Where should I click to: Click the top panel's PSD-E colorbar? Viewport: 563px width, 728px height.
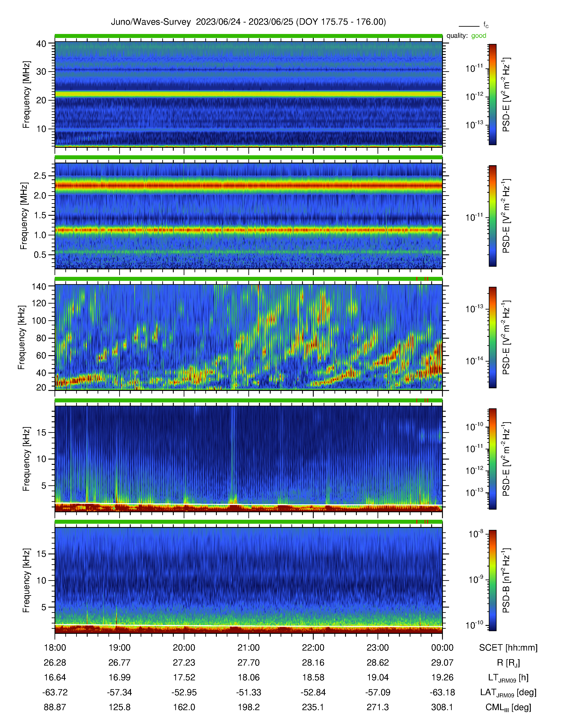pos(493,94)
